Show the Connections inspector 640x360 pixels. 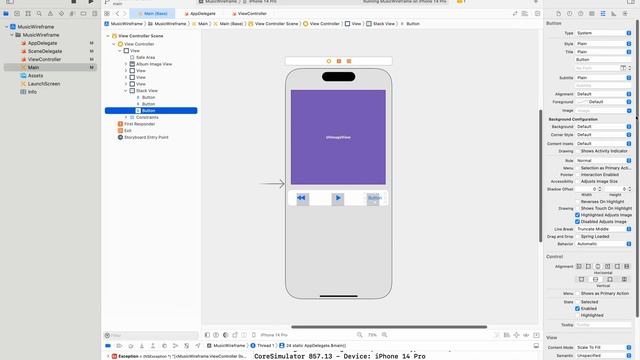point(625,13)
